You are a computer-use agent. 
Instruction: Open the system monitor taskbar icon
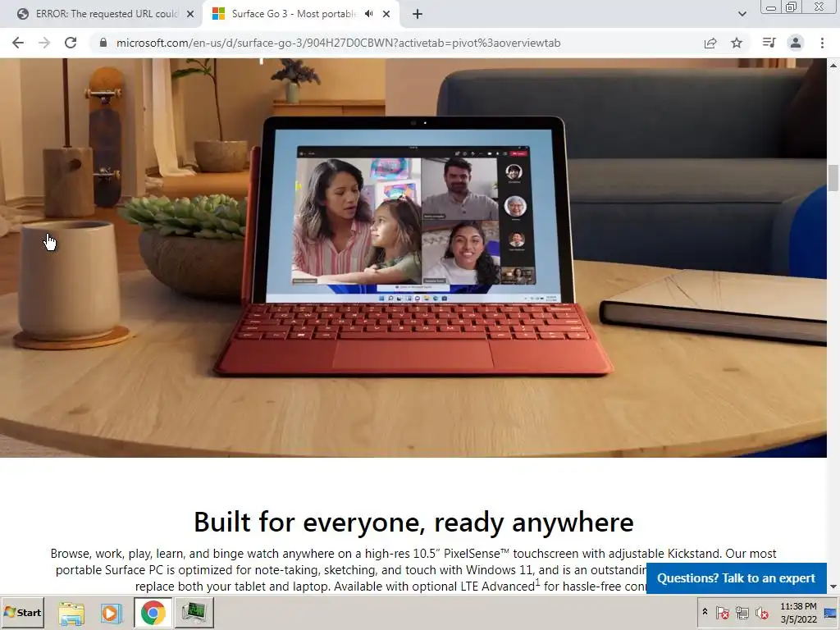[194, 613]
